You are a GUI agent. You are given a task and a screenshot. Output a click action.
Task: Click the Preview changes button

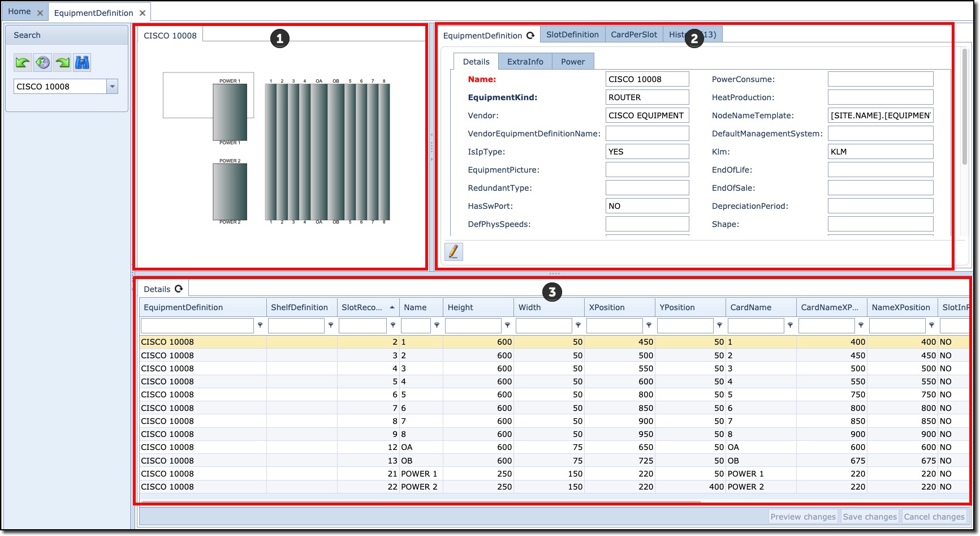(x=802, y=517)
